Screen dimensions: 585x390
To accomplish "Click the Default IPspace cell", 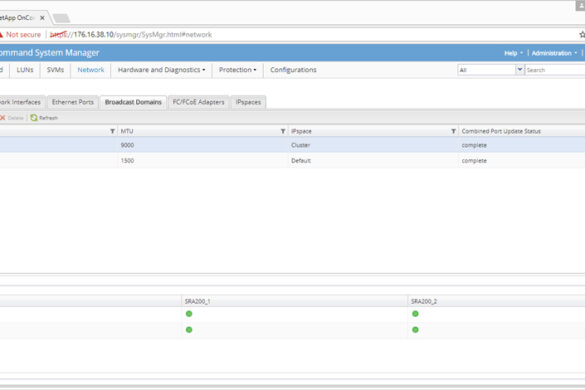I will tap(301, 161).
